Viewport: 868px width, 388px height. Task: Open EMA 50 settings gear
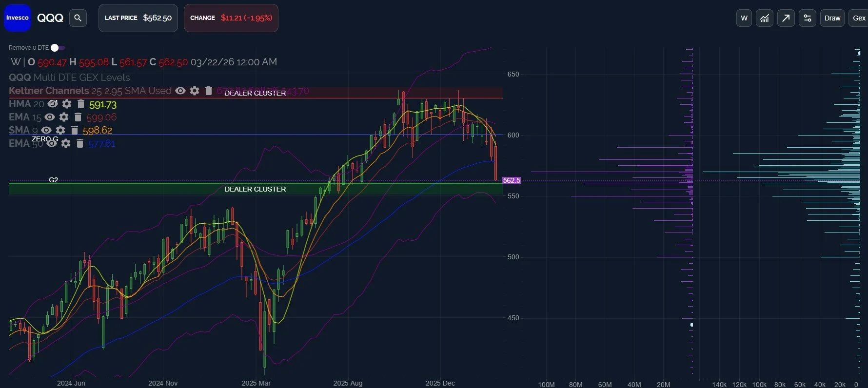[66, 143]
